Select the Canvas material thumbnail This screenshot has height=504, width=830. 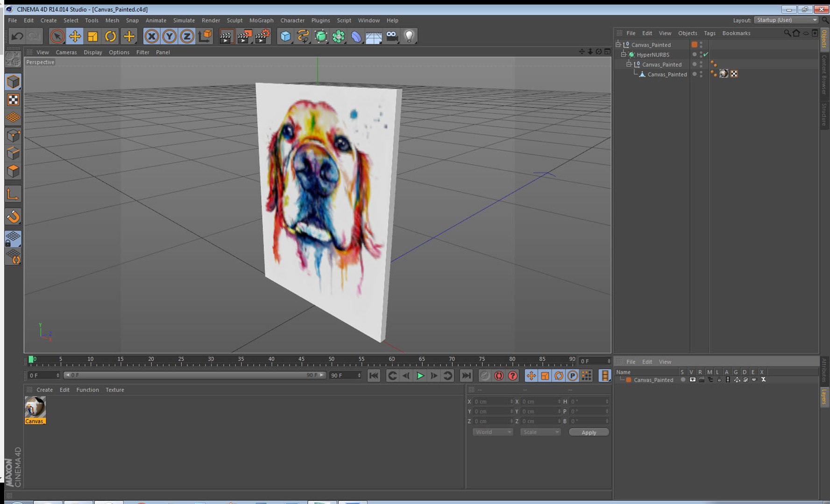pos(35,410)
